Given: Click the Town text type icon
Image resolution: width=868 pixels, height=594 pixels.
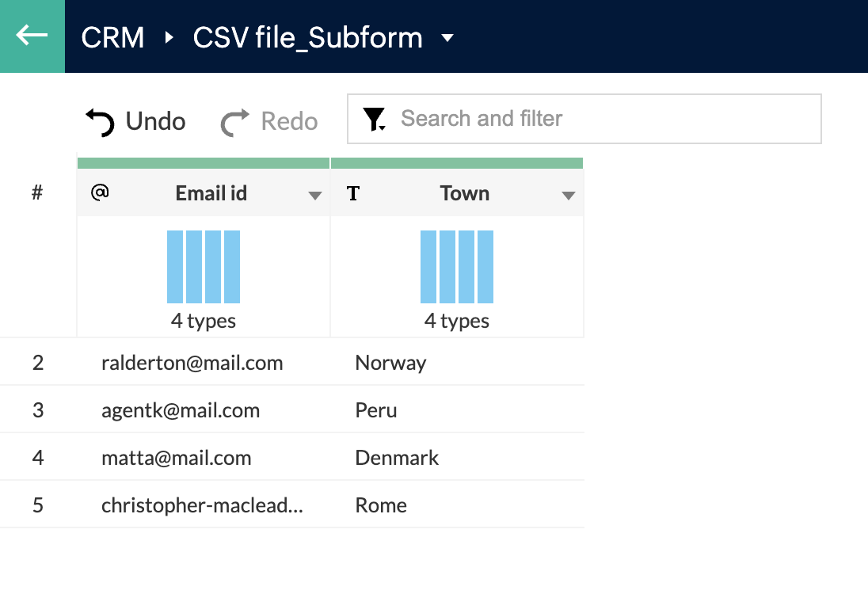Looking at the screenshot, I should tap(353, 193).
